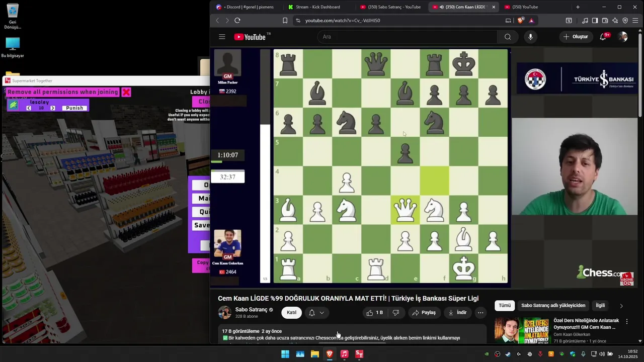Open Brave music note toolbar icon

coord(585,21)
